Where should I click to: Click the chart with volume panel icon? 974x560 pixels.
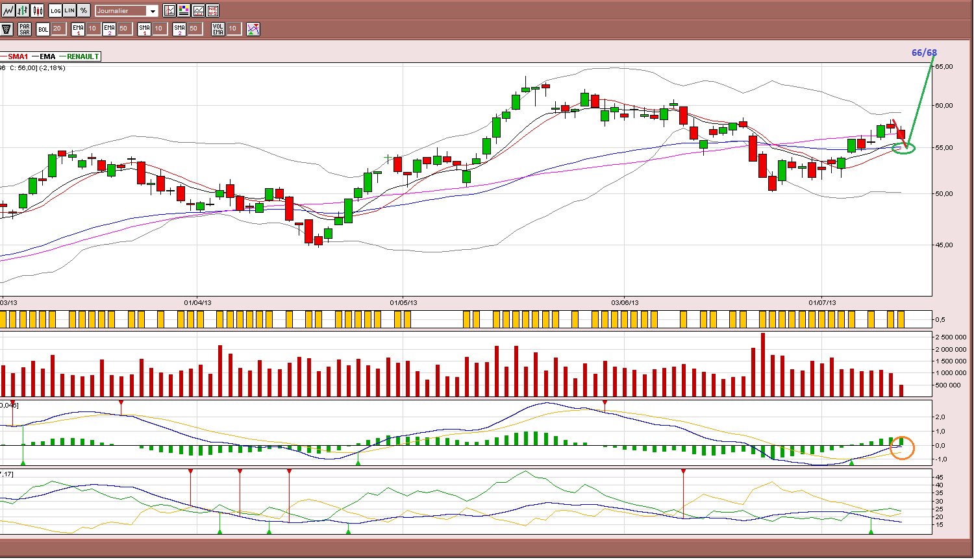coord(198,10)
